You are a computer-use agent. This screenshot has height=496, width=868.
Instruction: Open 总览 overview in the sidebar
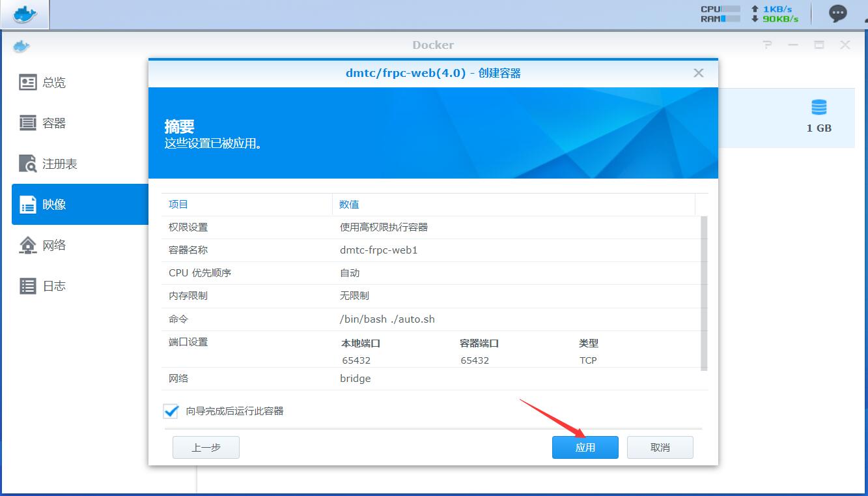[x=81, y=82]
